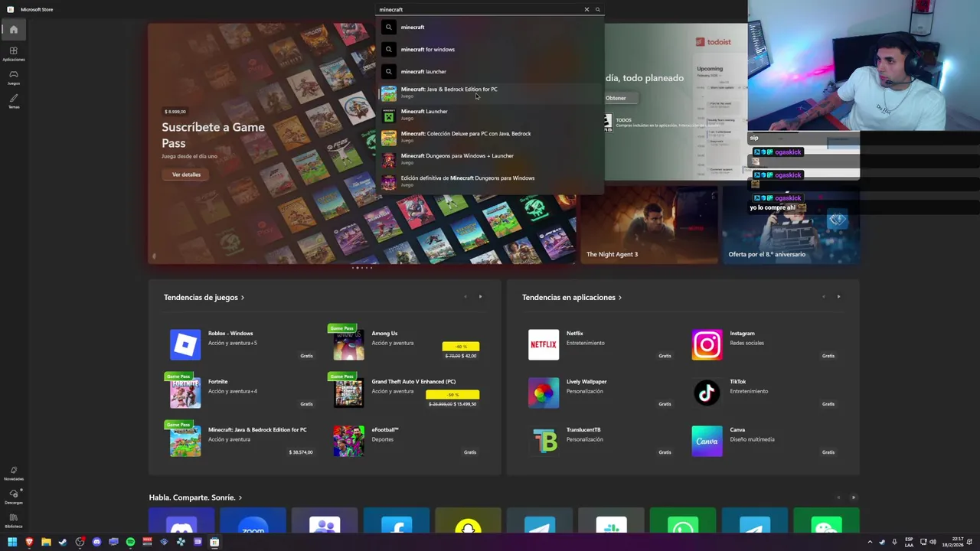The height and width of the screenshot is (551, 980).
Task: Open Steam from taskbar
Action: [63, 542]
